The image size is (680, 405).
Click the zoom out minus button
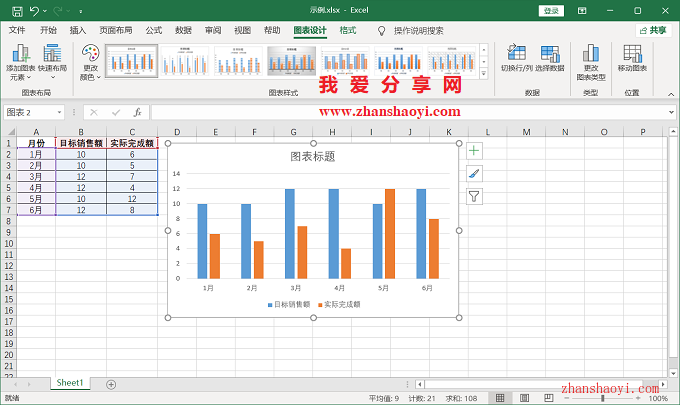(x=566, y=398)
